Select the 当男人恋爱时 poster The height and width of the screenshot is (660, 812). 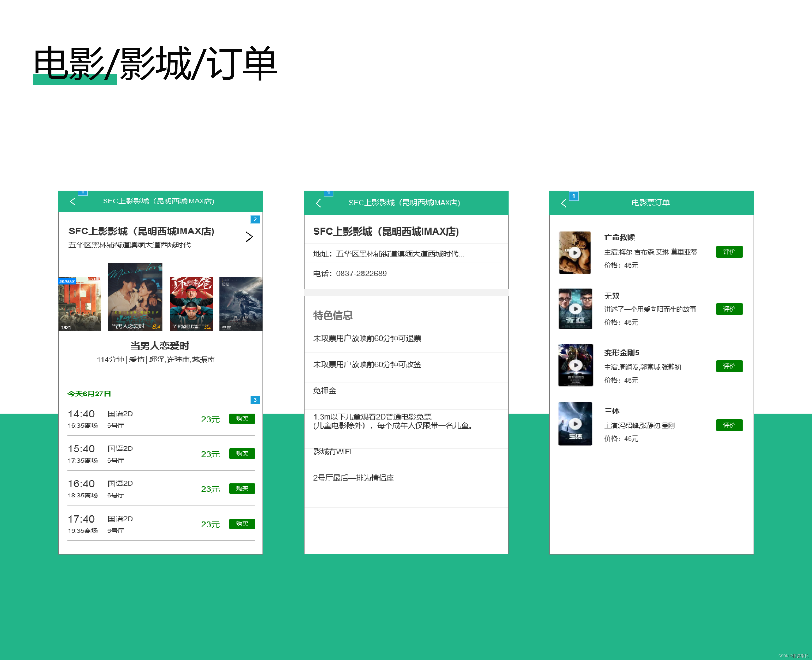(135, 297)
